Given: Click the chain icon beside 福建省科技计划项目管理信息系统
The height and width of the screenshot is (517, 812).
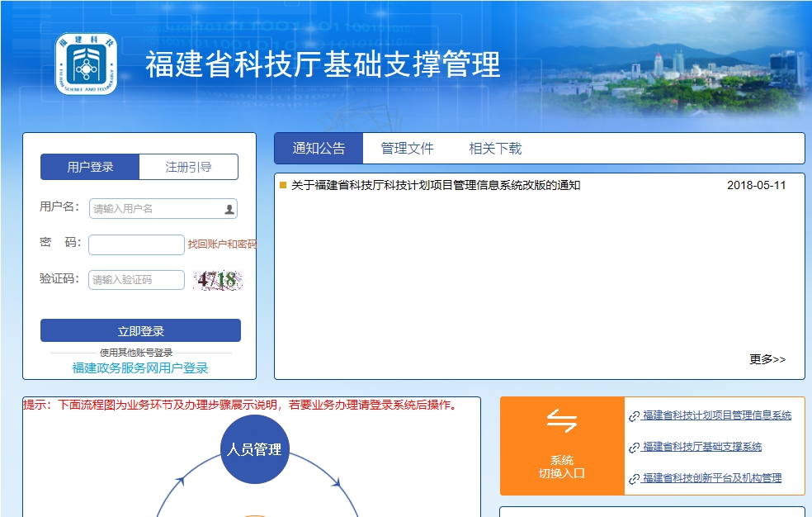Looking at the screenshot, I should pyautogui.click(x=634, y=416).
